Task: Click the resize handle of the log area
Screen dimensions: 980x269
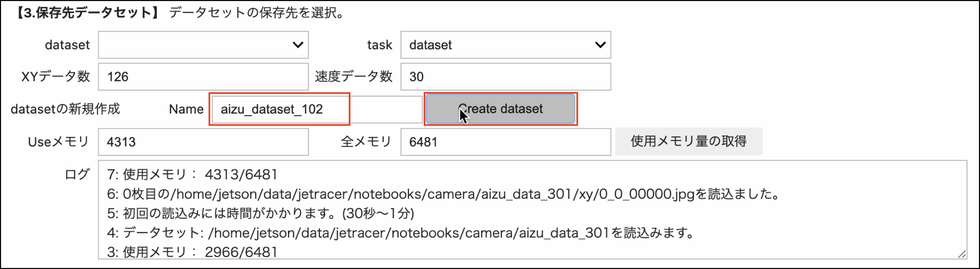Action: [x=961, y=254]
